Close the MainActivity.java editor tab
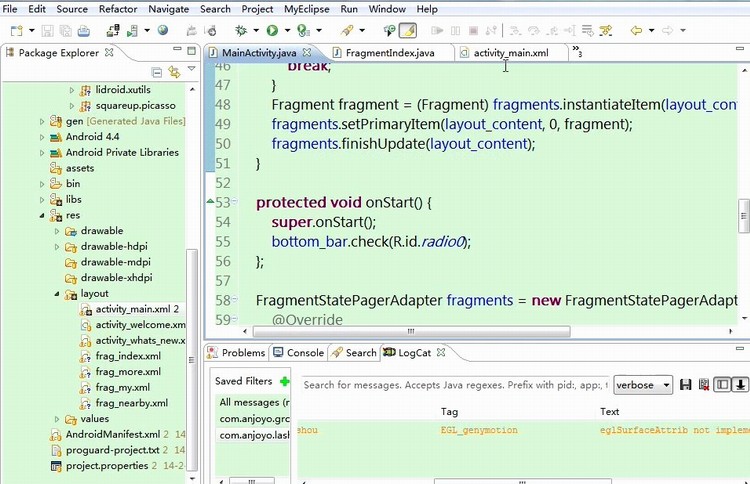The height and width of the screenshot is (484, 750). point(307,52)
